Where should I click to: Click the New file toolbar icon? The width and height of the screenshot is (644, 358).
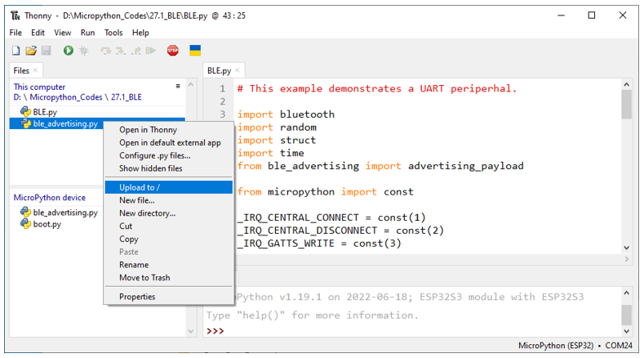coord(16,51)
